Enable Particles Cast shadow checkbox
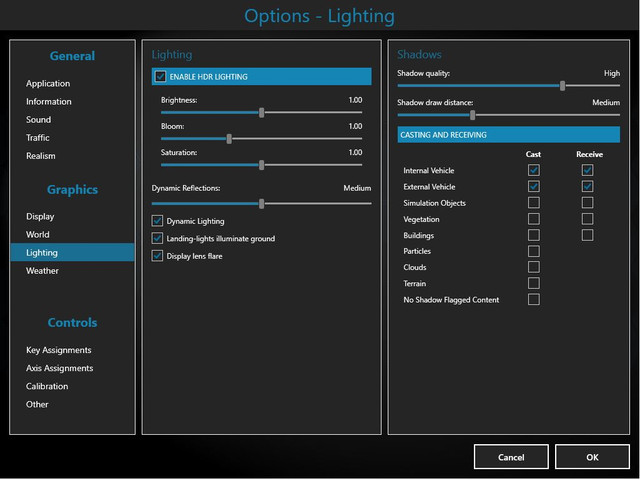The height and width of the screenshot is (480, 640). click(533, 251)
